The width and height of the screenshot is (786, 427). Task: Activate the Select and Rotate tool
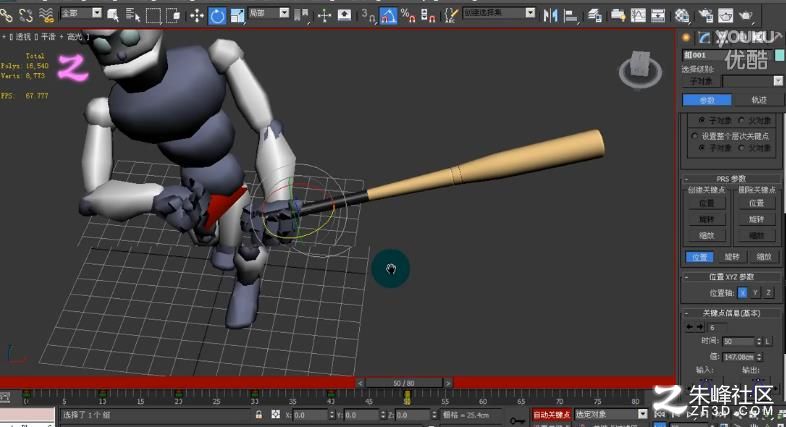(217, 16)
